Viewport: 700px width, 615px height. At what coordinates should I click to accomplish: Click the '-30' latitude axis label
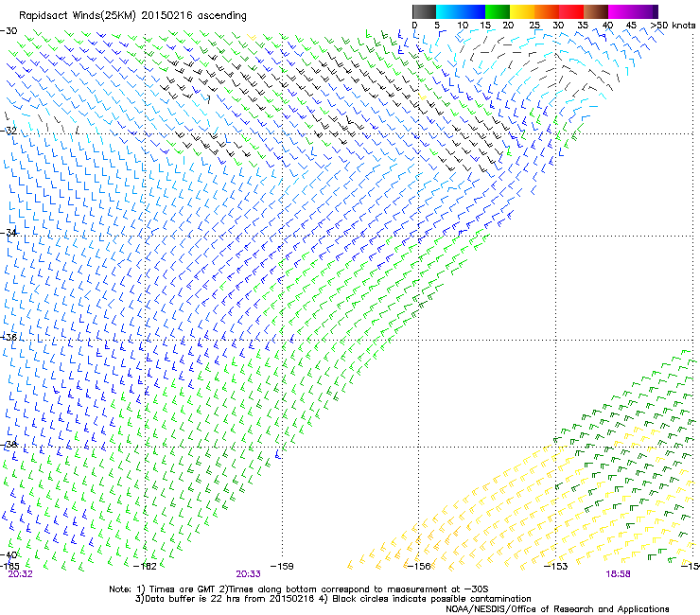tap(9, 31)
